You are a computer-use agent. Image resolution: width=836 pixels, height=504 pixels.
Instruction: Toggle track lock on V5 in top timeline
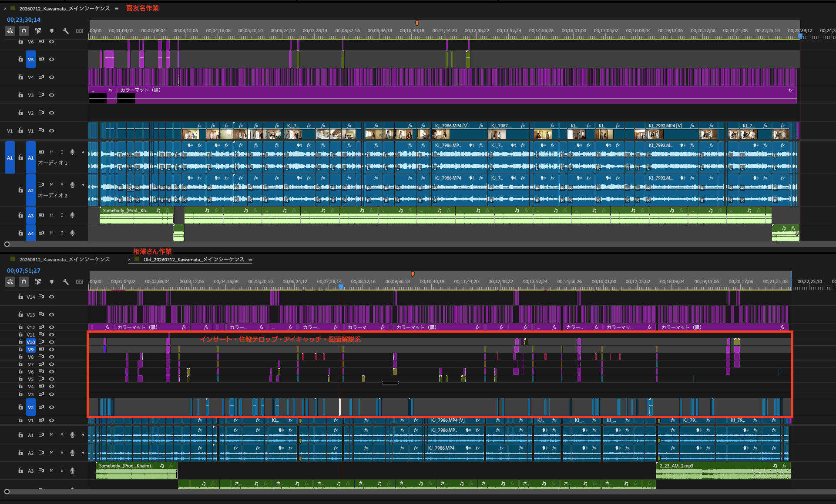click(x=20, y=59)
